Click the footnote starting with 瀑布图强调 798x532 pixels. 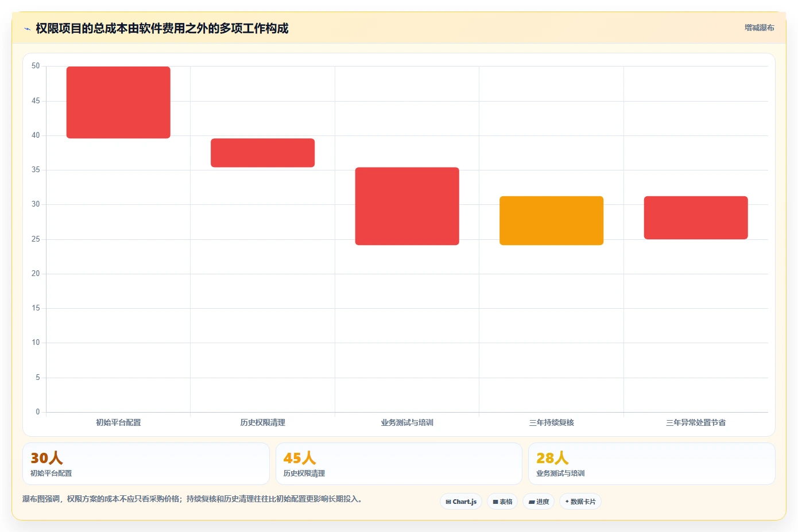[x=192, y=499]
